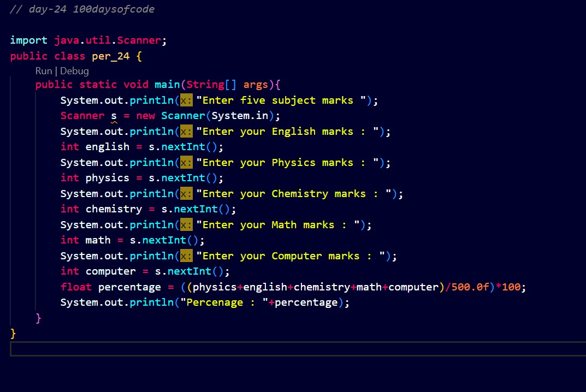586x392 pixels.
Task: Click 'String[]' in the main signature
Action: click(211, 85)
